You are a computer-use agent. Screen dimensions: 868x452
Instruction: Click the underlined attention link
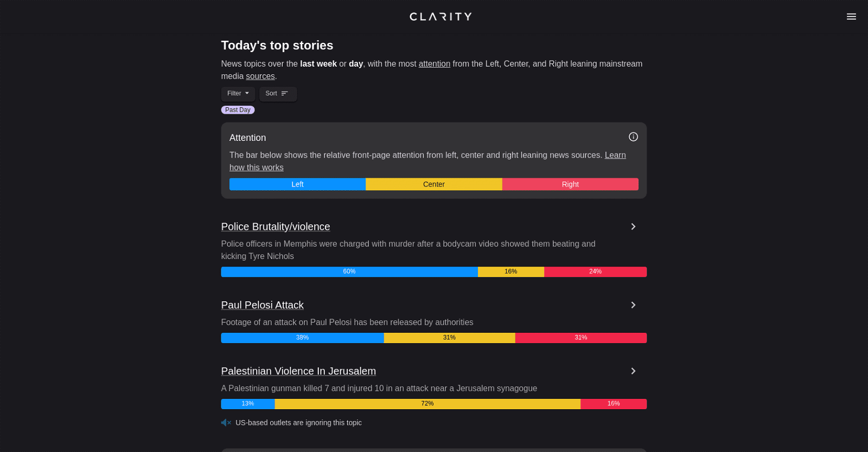[434, 64]
